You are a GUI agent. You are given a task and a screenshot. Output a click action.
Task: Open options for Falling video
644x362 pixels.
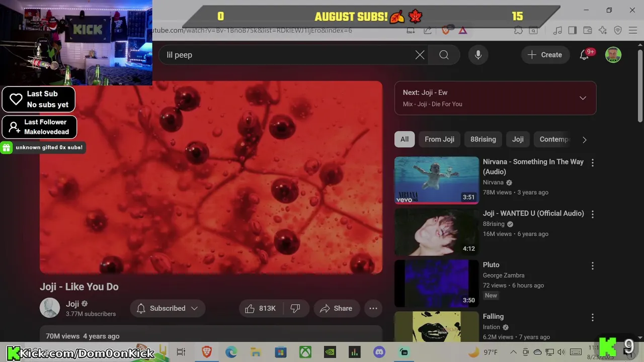(x=592, y=317)
